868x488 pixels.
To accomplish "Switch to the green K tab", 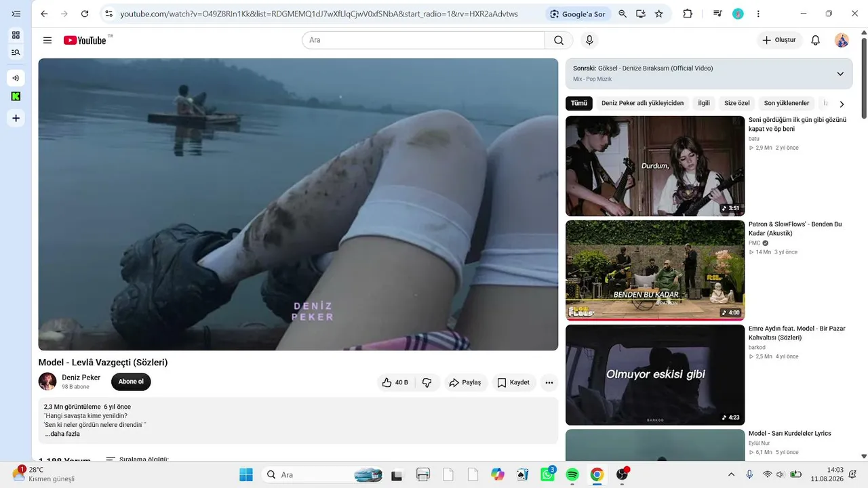I will (x=16, y=96).
